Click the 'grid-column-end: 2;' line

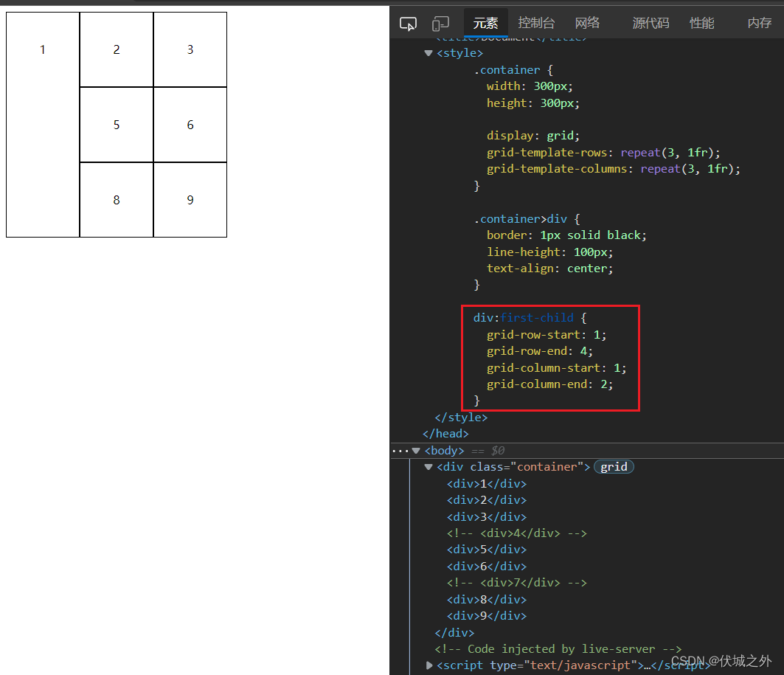pos(549,384)
